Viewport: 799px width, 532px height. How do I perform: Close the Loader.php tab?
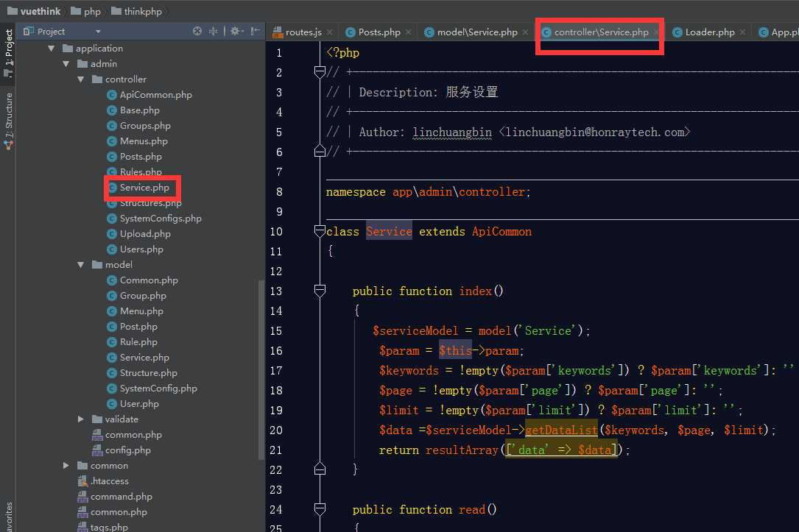[742, 32]
